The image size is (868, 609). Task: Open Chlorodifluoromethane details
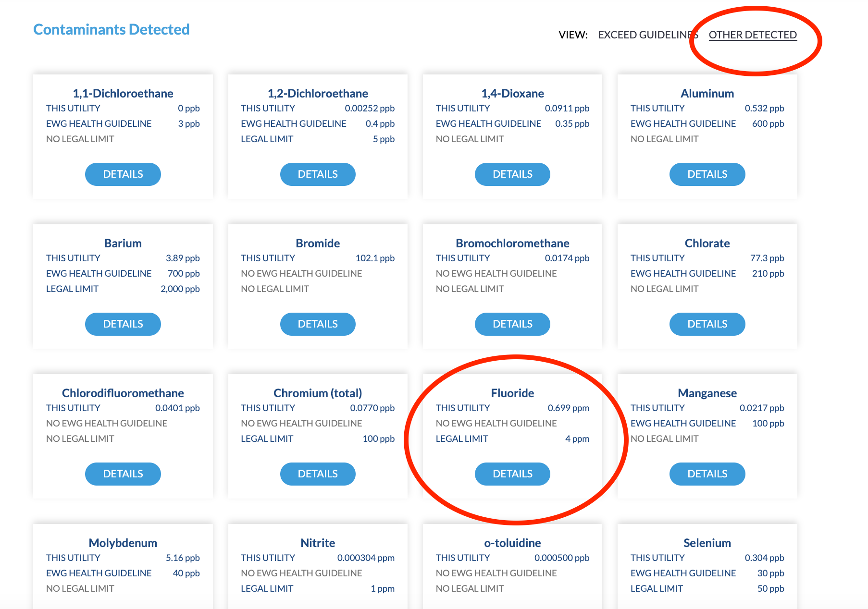[x=123, y=474]
